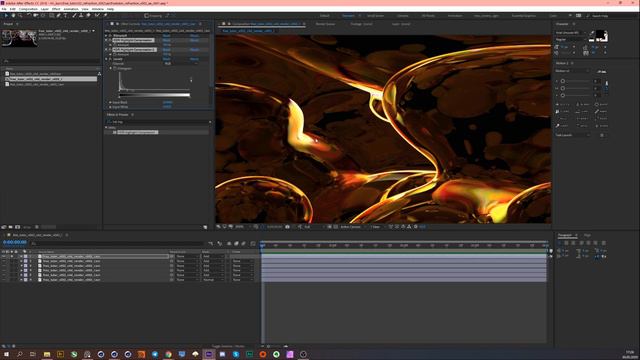Screen dimensions: 640x360
Task: Open the Composition menu
Action: coord(28,9)
